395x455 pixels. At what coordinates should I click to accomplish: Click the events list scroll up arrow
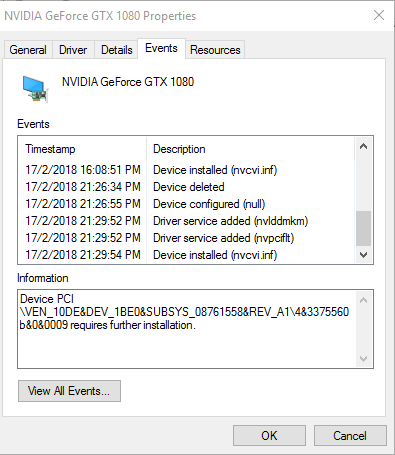(364, 146)
